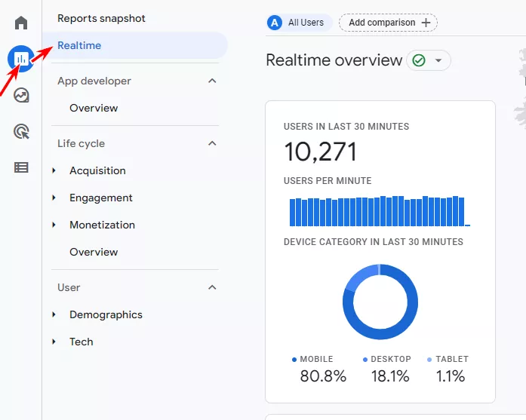This screenshot has width=526, height=420.
Task: Collapse the User section chevron
Action: pos(212,287)
